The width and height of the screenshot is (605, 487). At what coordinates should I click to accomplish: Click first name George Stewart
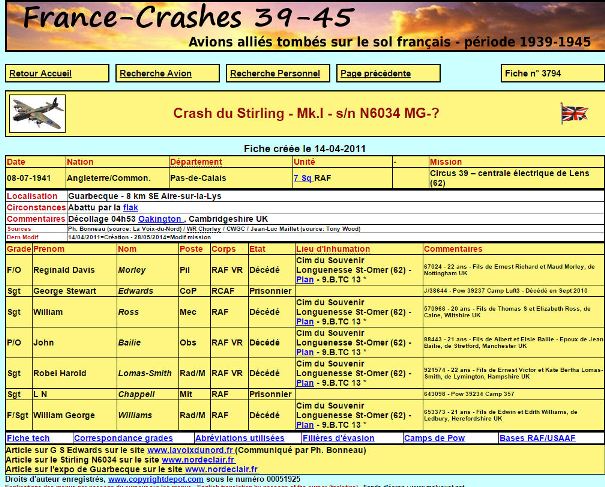[65, 291]
